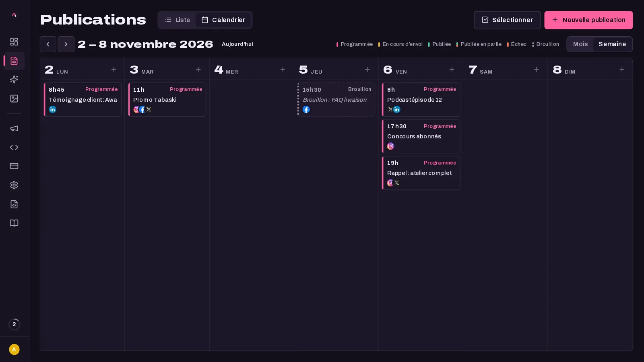
Task: Open the billing credit card icon
Action: tap(14, 166)
